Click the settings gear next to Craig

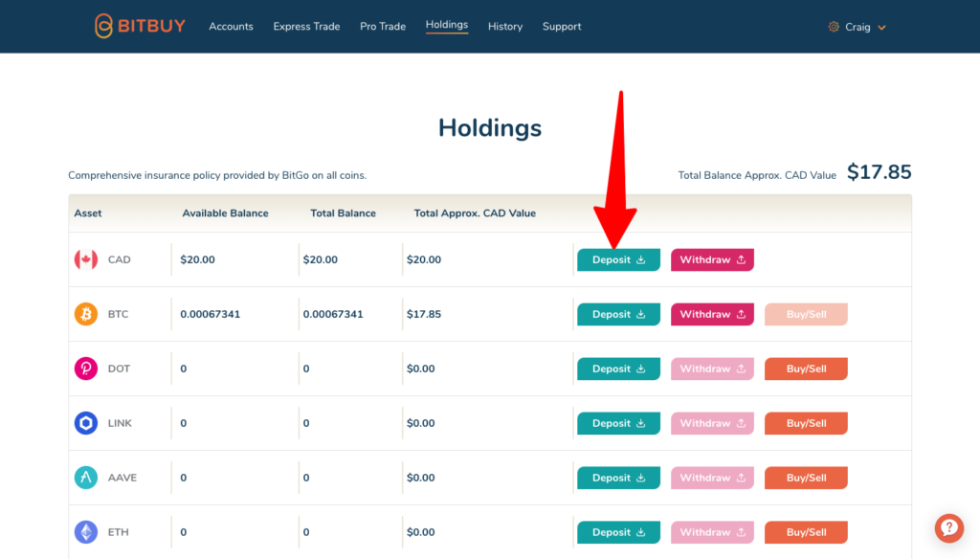[834, 27]
